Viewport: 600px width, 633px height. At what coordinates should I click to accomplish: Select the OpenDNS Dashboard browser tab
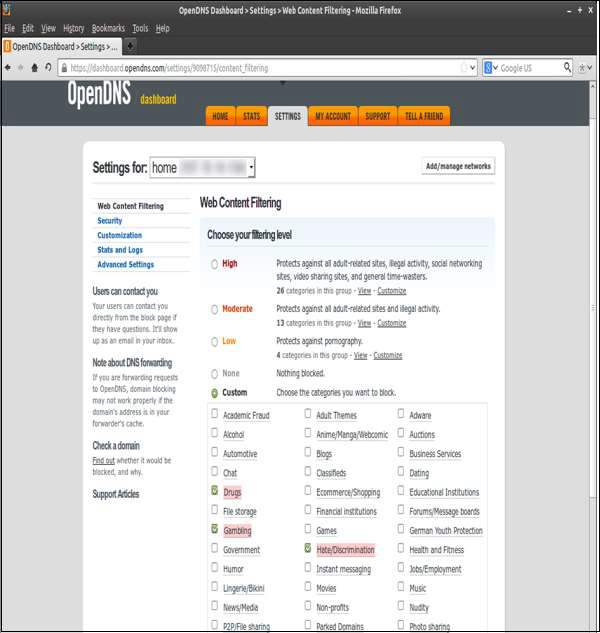pyautogui.click(x=61, y=46)
